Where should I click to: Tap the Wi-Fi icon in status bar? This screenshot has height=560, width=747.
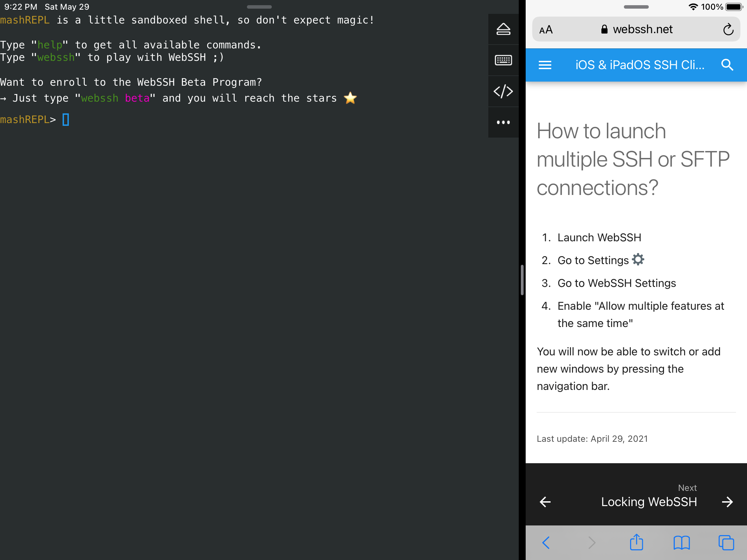tap(693, 7)
